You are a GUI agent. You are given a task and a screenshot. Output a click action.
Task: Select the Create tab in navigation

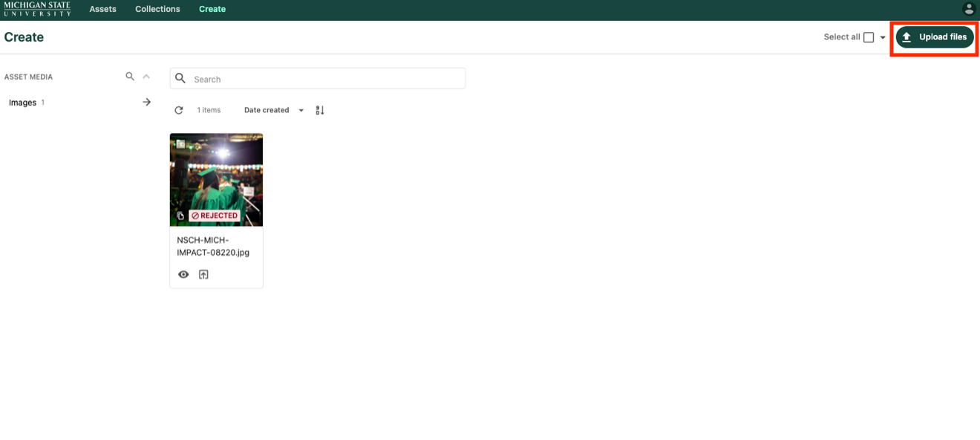(212, 9)
